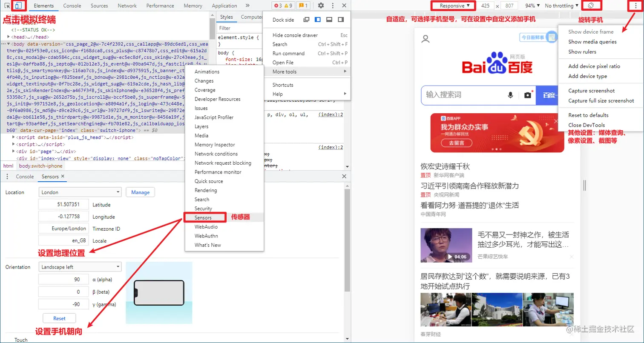This screenshot has height=343, width=644.
Task: Click the alpha orientation value field
Action: click(63, 280)
